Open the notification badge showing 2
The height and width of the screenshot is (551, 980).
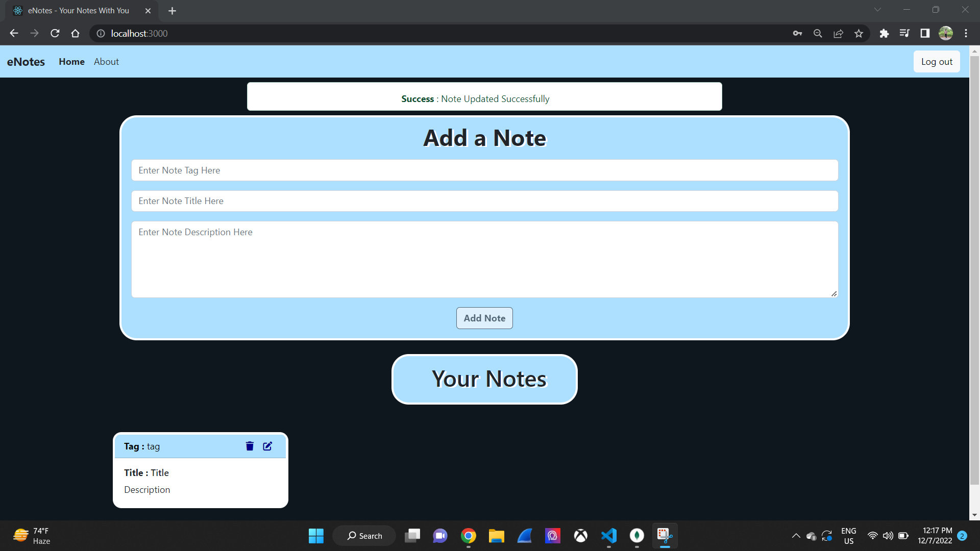962,536
